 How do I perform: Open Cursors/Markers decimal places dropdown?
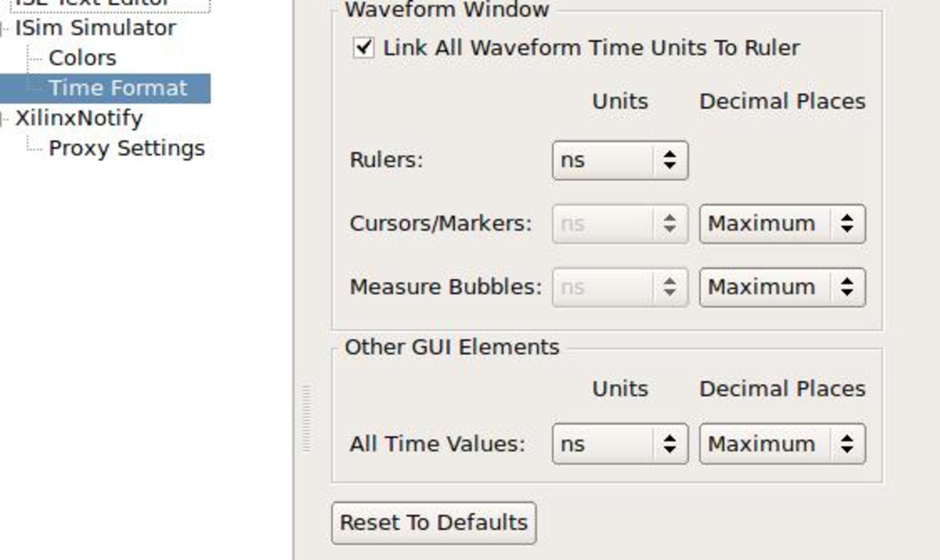pyautogui.click(x=782, y=224)
